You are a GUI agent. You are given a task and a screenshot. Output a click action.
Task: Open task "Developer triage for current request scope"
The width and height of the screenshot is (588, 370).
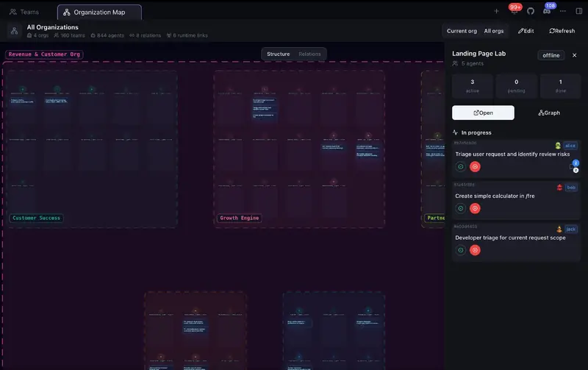coord(510,238)
